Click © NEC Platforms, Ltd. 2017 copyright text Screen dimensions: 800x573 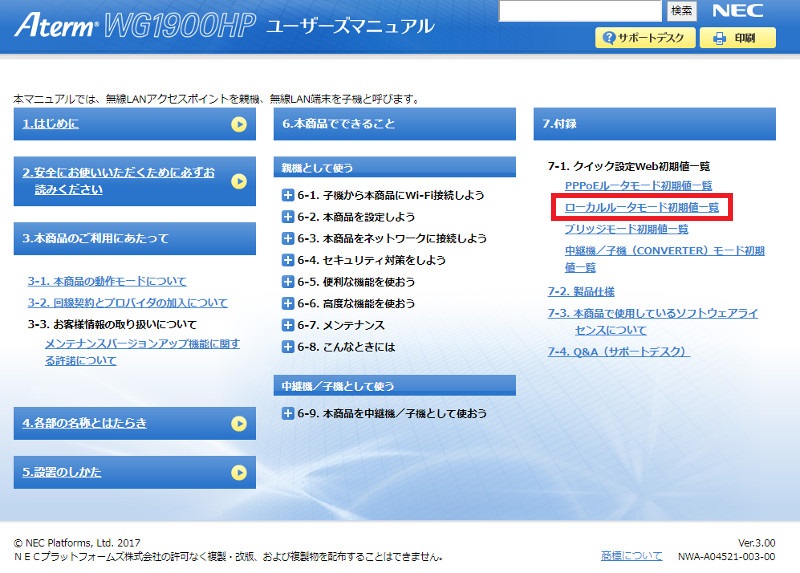coord(77,543)
